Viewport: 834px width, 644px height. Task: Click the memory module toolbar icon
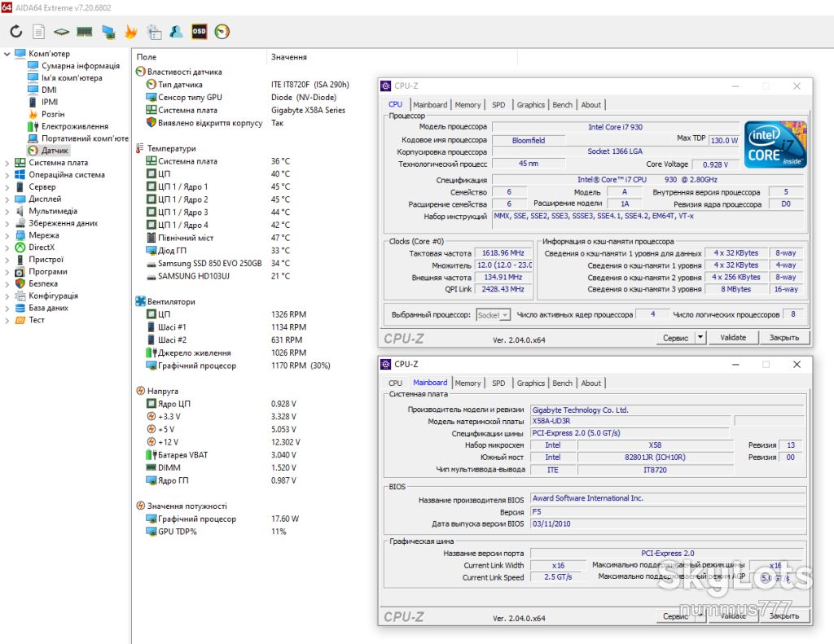coord(84,32)
